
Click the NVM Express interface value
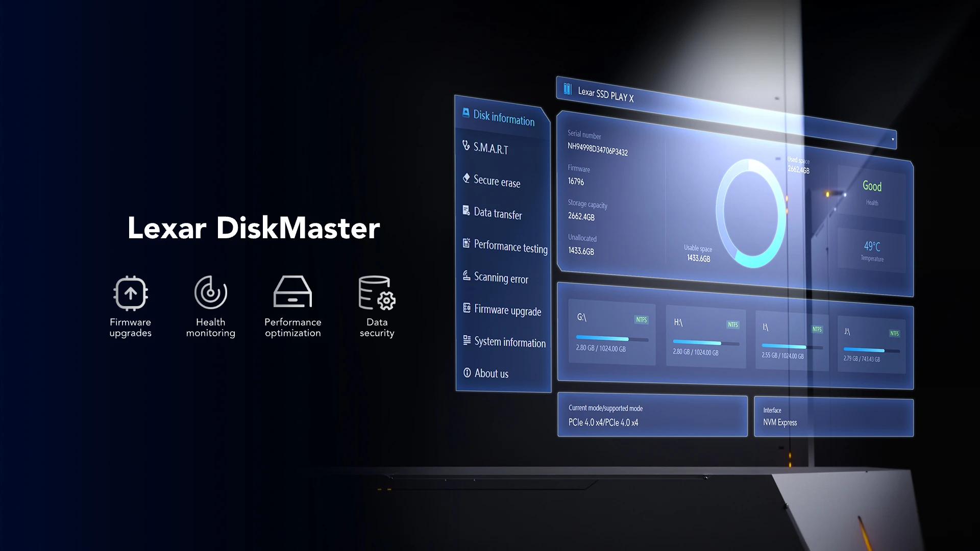[780, 422]
